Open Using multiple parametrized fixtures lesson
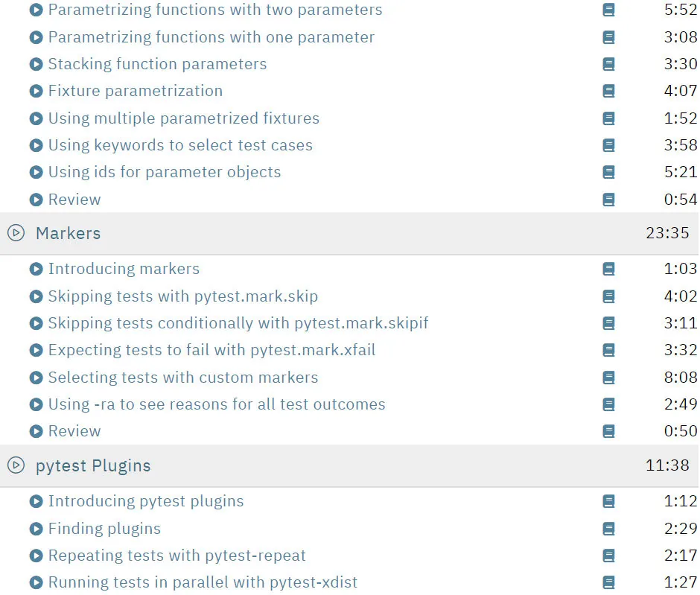 tap(183, 118)
